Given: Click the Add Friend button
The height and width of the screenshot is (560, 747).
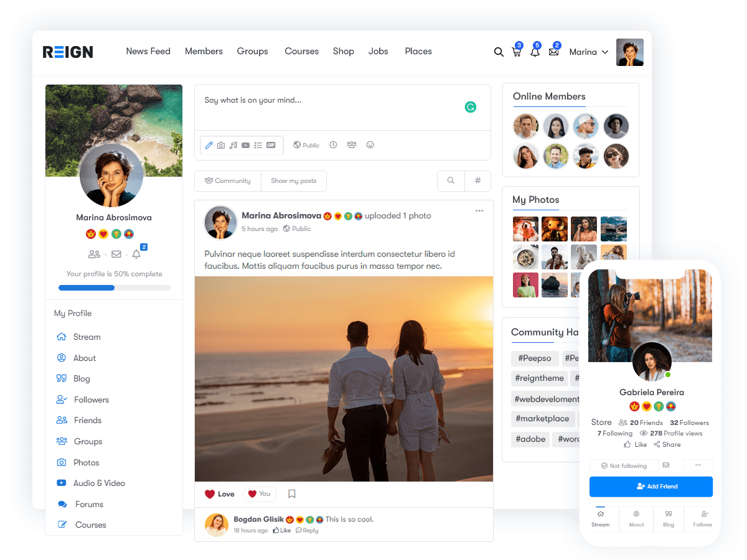Looking at the screenshot, I should pos(651,487).
